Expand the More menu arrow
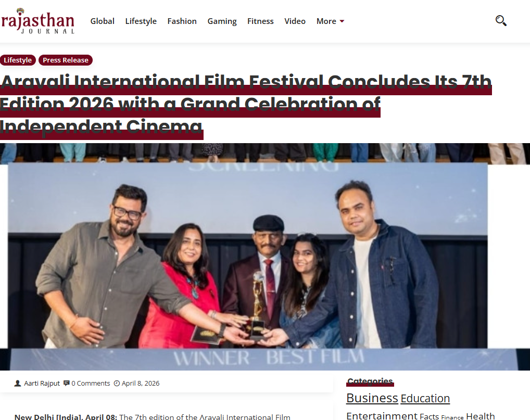Screen dimensions: 530x420 click(x=342, y=21)
